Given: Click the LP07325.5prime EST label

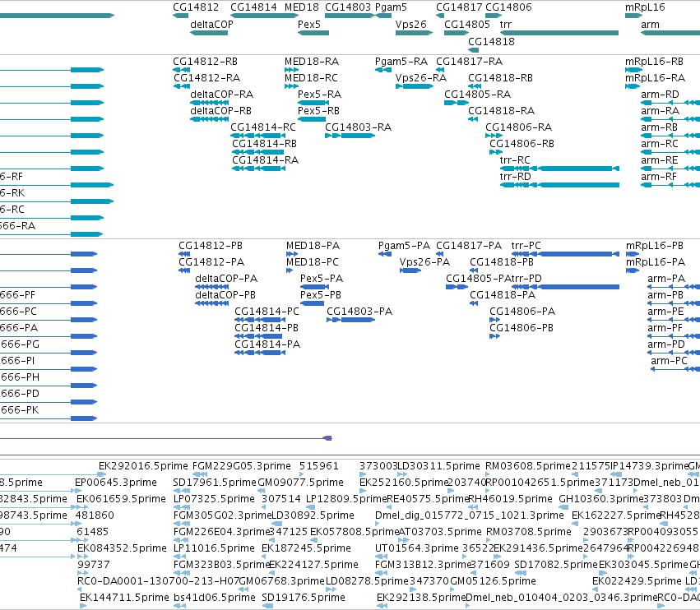Looking at the screenshot, I should pyautogui.click(x=214, y=499).
